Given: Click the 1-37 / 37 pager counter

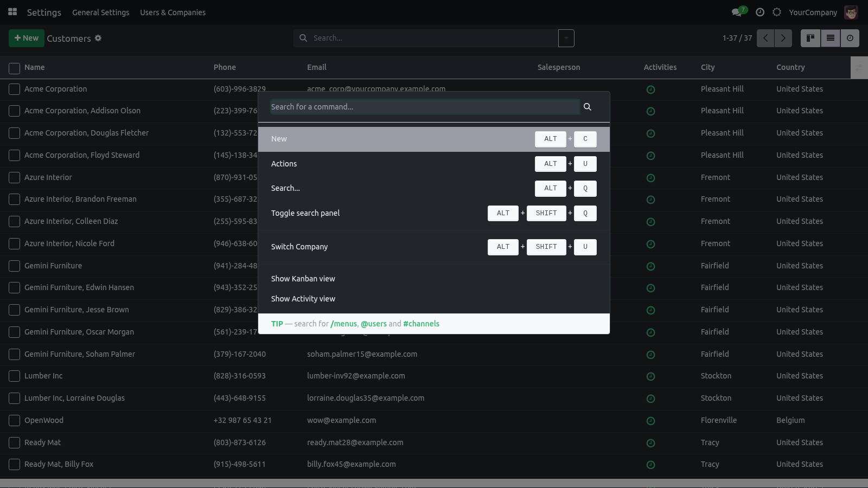Looking at the screenshot, I should click(737, 38).
